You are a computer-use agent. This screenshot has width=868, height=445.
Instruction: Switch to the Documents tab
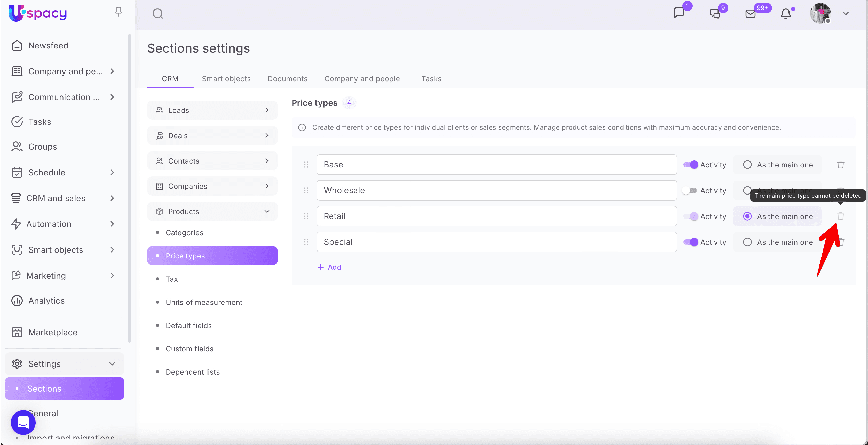tap(287, 79)
